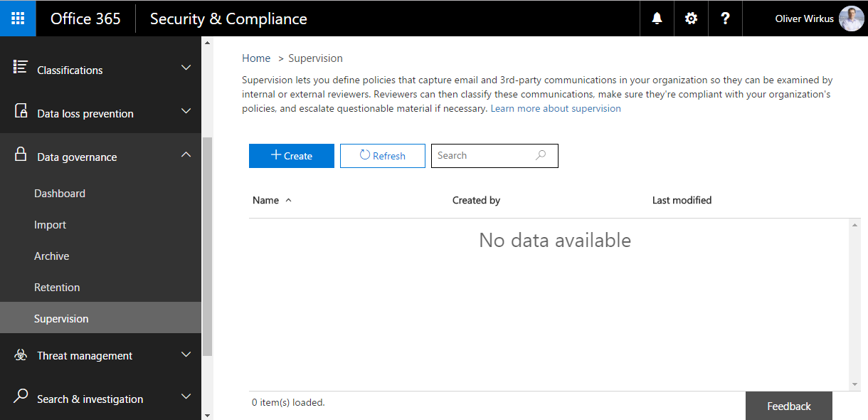Expand the Data loss prevention chevron
Image resolution: width=868 pixels, height=420 pixels.
186,111
